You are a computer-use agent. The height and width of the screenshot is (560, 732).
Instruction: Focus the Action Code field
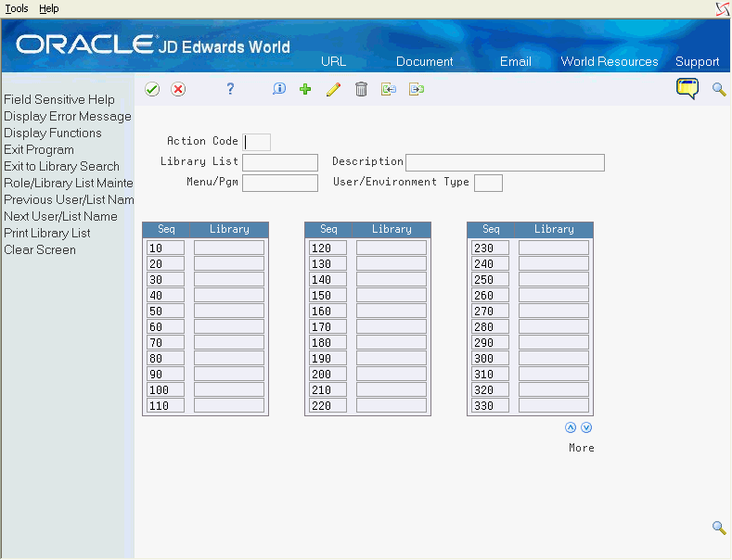[x=256, y=143]
